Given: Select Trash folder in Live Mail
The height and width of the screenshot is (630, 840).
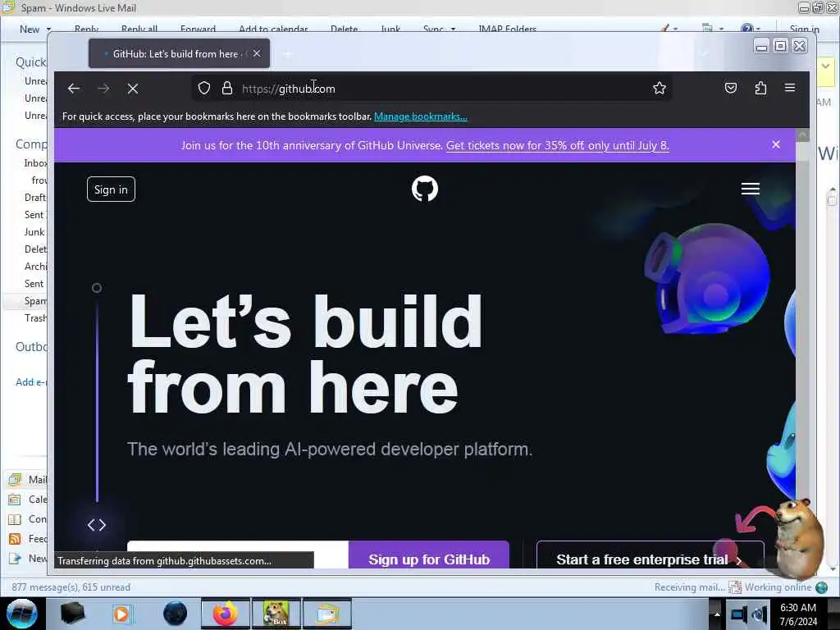Looking at the screenshot, I should [35, 318].
